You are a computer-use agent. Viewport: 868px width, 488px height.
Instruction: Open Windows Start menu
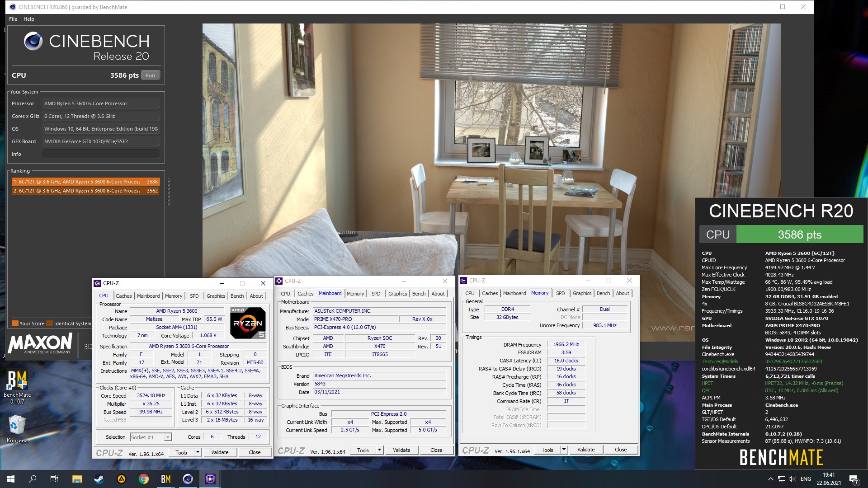pyautogui.click(x=11, y=479)
